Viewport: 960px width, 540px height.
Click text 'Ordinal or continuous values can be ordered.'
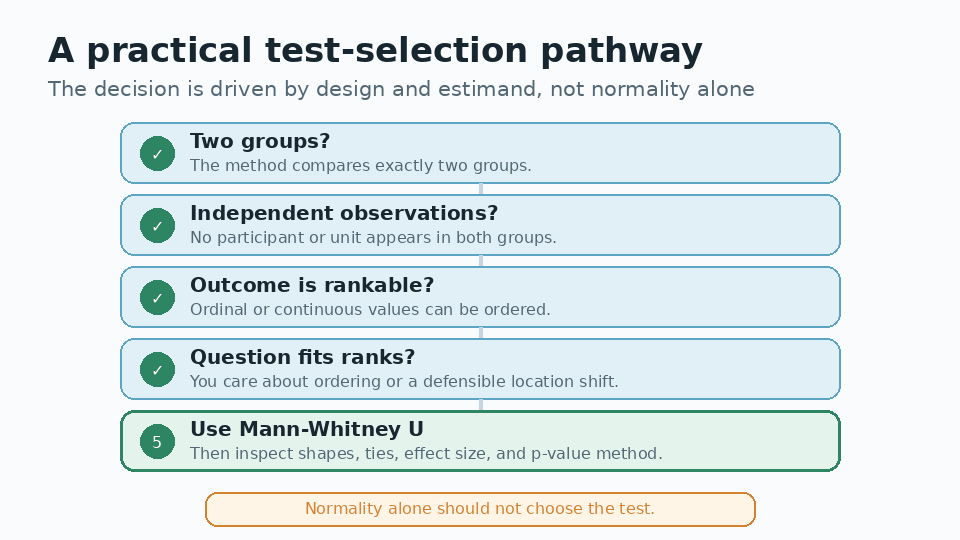tap(370, 310)
